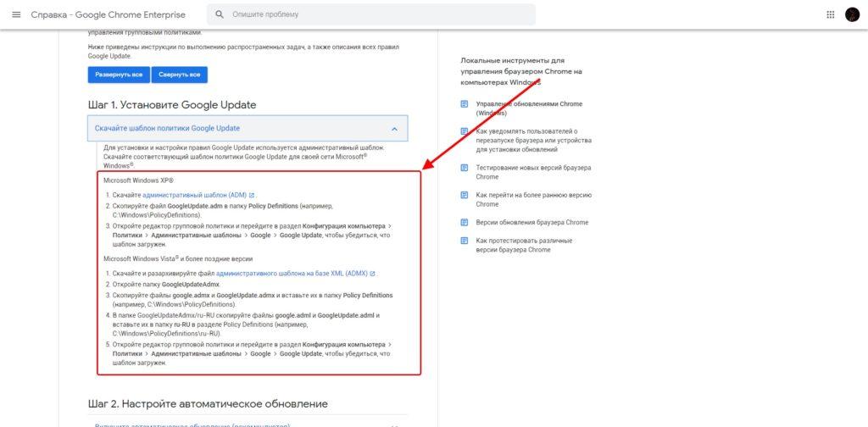Click heading Шаг 2. Настройте автоматическое обновление
Screen dimensions: 868x427
click(x=208, y=404)
